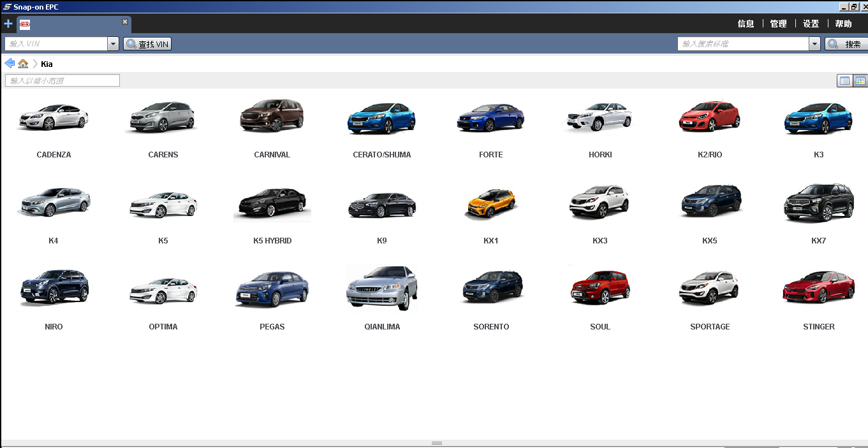Expand the VIN history dropdown

(114, 44)
